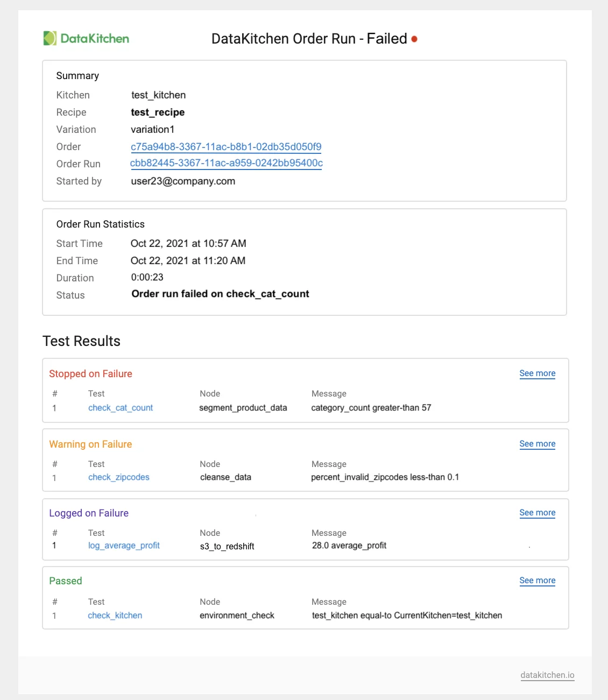Screen dimensions: 608x700
Task: Click the Order run failed status message
Action: (x=220, y=294)
